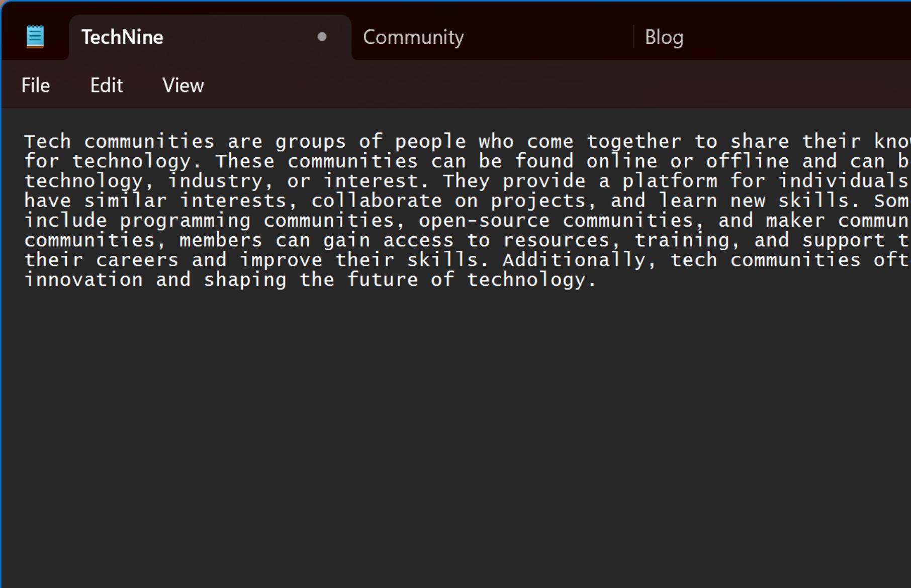
Task: Place cursor in the word "Additionally"
Action: coord(574,260)
